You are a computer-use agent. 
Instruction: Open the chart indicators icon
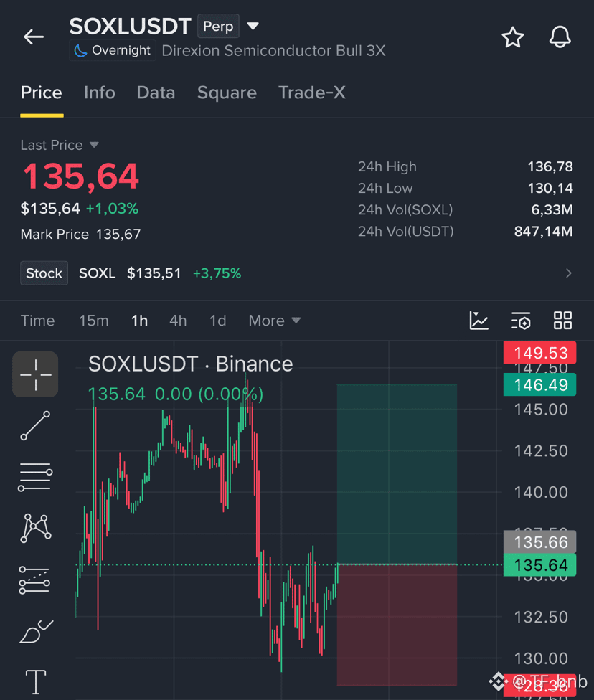478,321
